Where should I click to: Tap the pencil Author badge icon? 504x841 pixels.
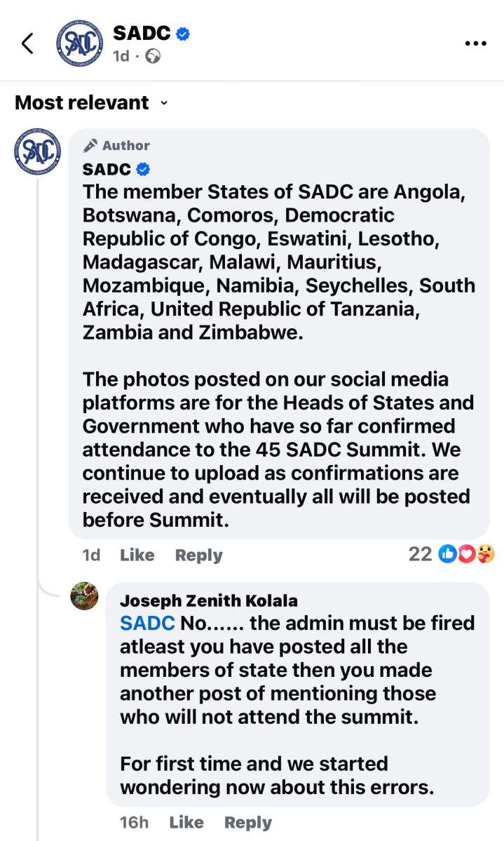[90, 146]
